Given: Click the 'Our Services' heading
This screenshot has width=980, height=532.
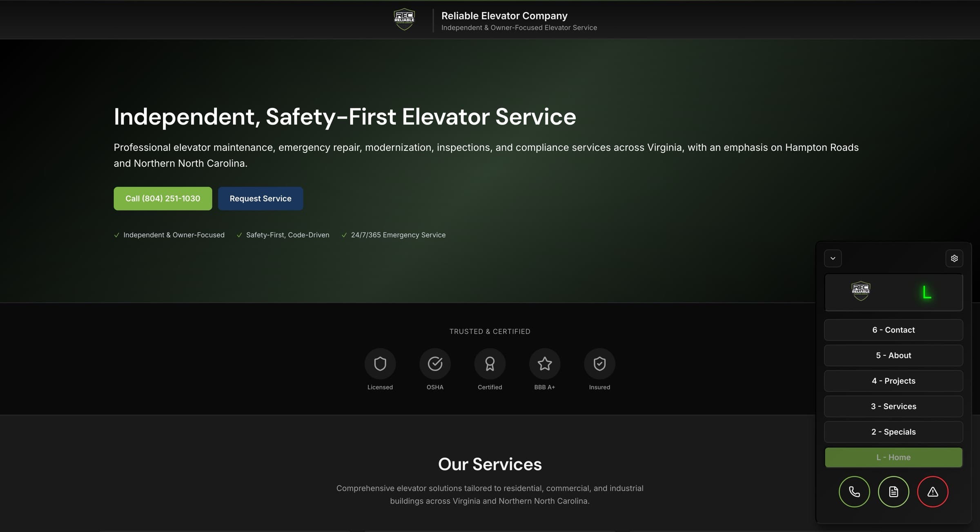Looking at the screenshot, I should click(490, 464).
